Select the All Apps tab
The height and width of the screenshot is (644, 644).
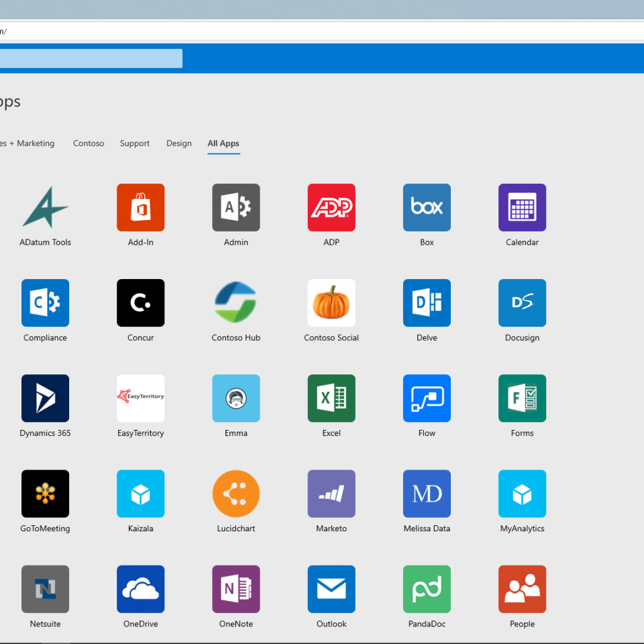tap(223, 144)
